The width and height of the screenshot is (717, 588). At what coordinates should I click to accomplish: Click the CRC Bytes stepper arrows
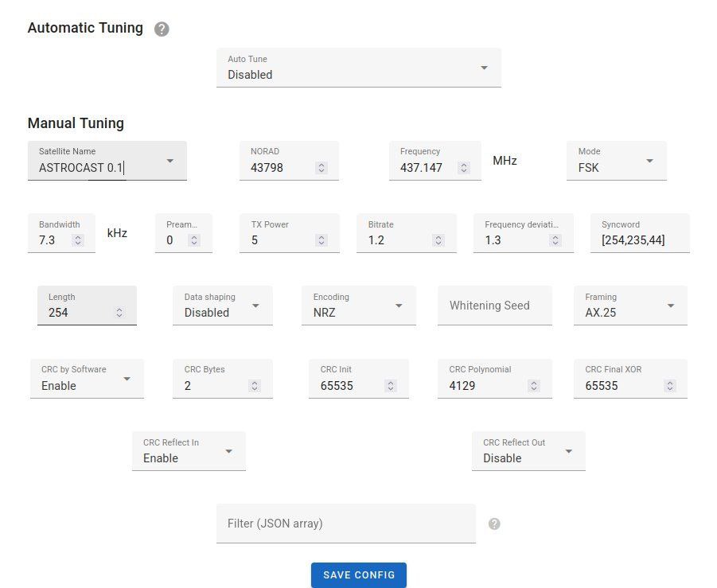[255, 385]
